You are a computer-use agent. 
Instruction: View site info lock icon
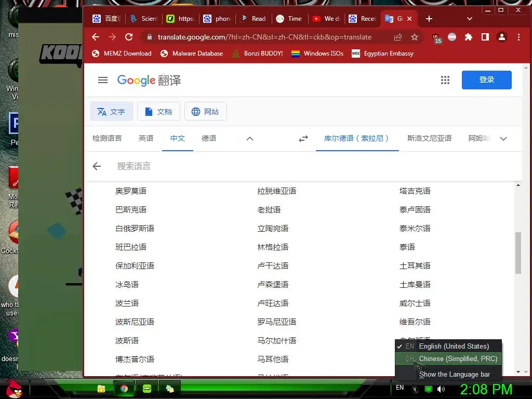[149, 37]
